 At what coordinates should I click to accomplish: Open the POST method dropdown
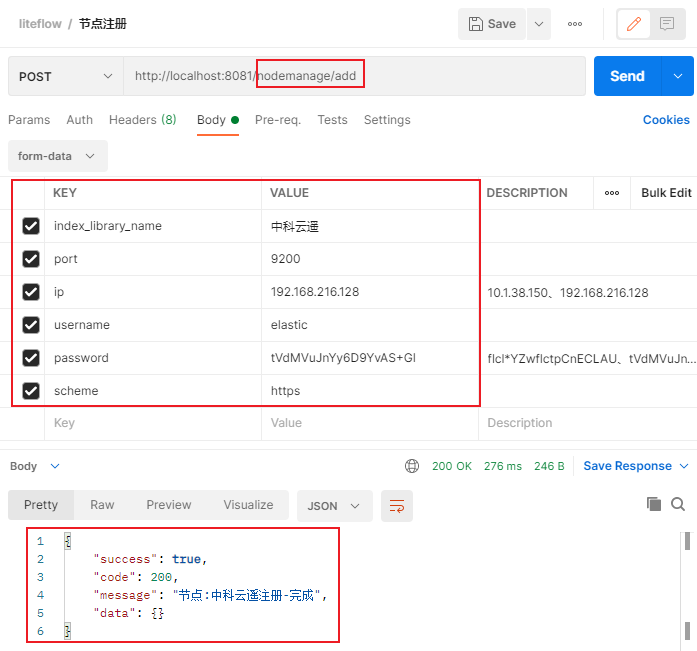[65, 76]
